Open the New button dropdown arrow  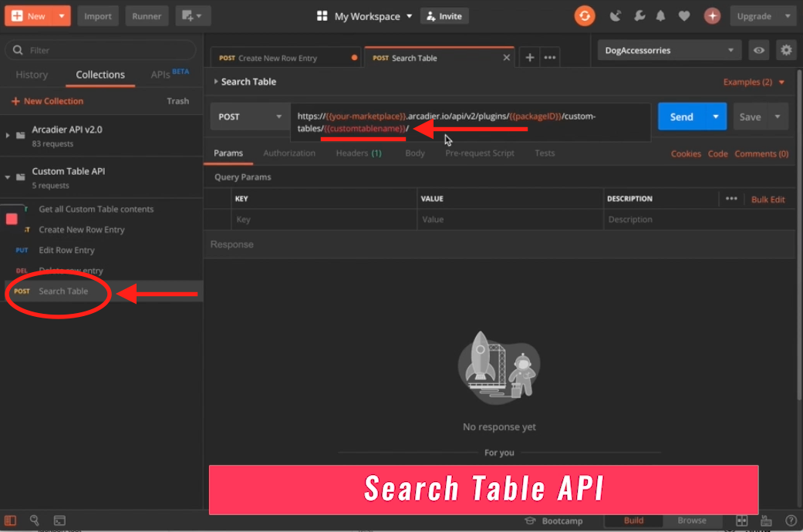(x=62, y=16)
